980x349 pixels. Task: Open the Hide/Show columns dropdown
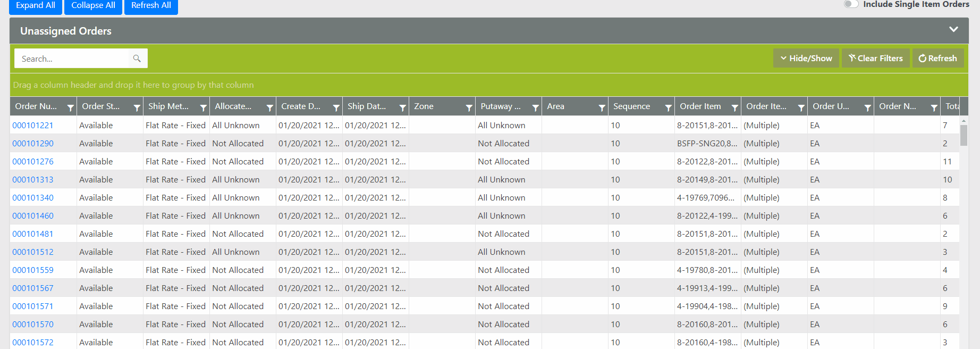806,59
